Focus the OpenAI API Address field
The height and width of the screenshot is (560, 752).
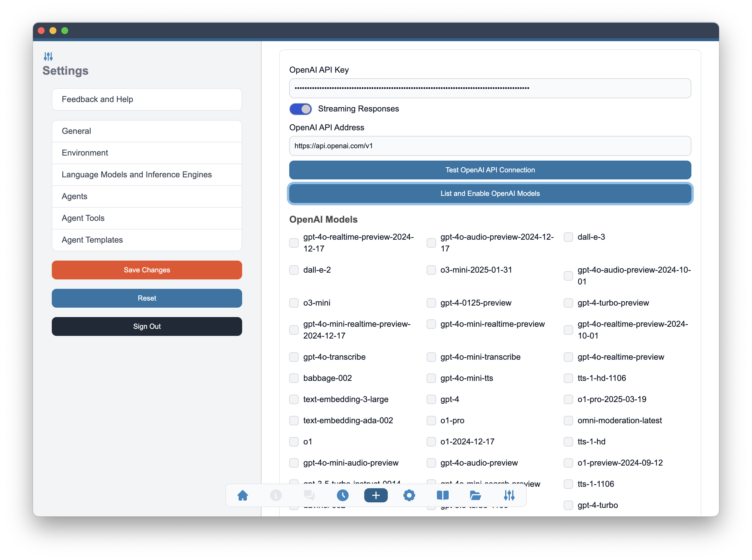point(490,146)
